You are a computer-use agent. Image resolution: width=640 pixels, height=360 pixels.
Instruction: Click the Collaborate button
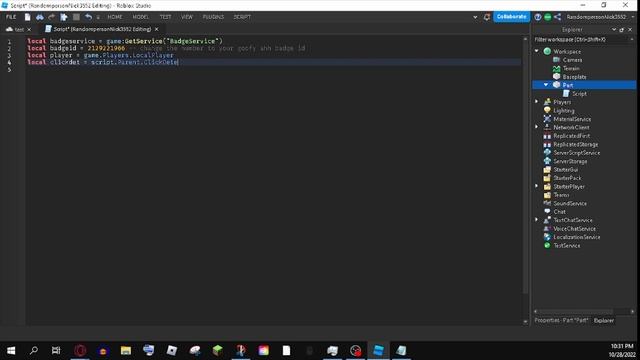tap(511, 17)
